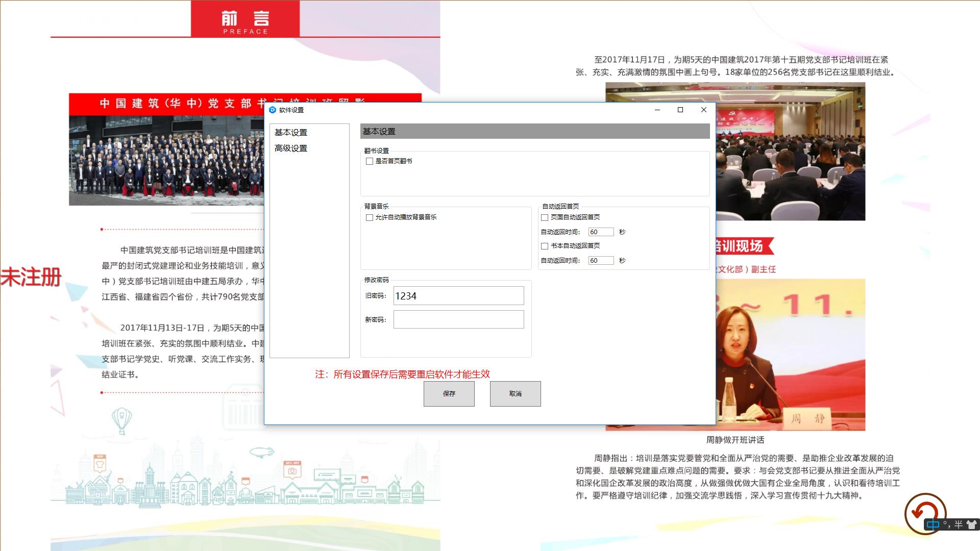
Task: Click the 周静做开班讲话 caption
Action: click(x=735, y=440)
